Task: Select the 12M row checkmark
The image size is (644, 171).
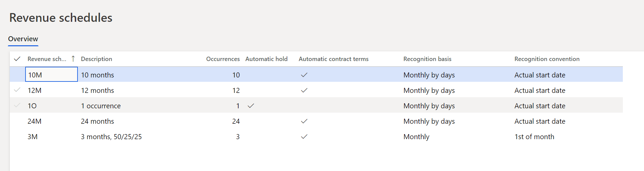Action: (x=17, y=90)
